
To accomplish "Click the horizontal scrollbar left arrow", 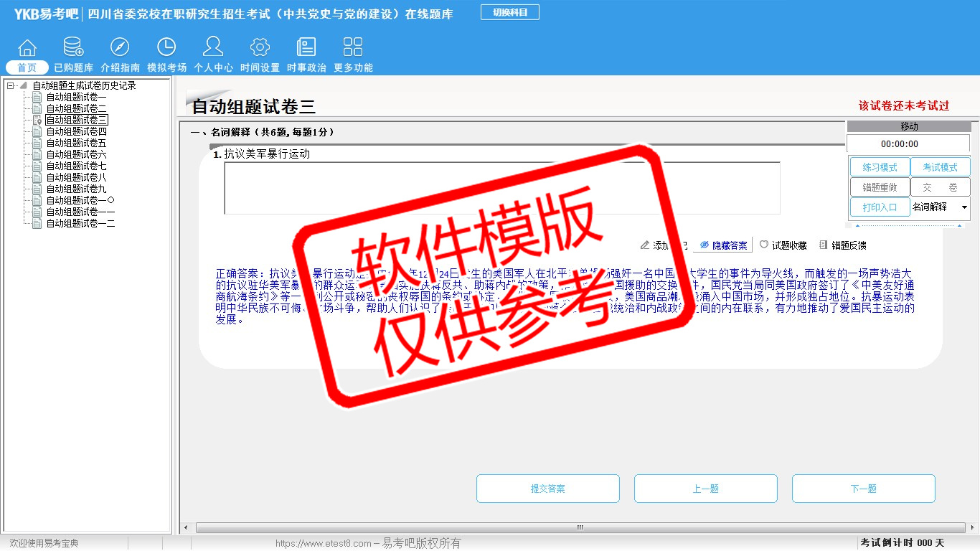I will pyautogui.click(x=184, y=527).
